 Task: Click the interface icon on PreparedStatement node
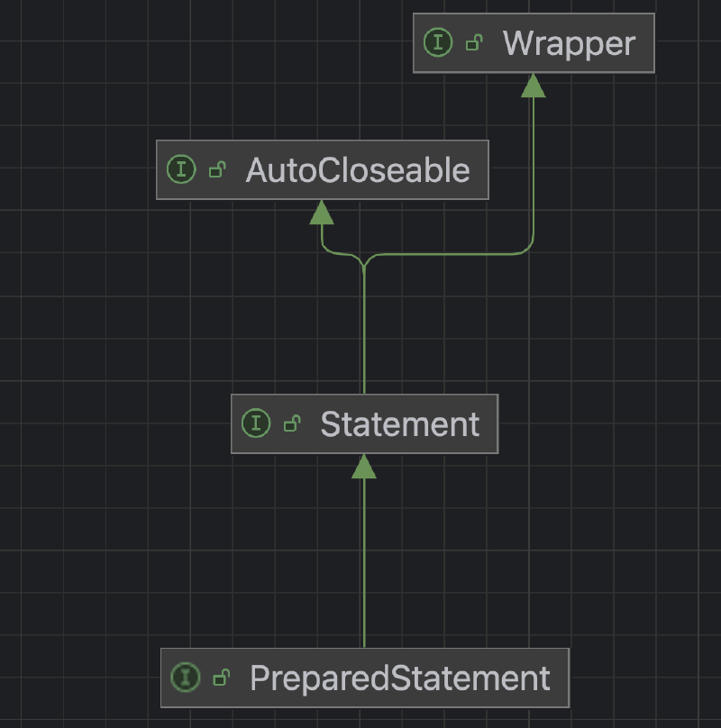pyautogui.click(x=186, y=678)
